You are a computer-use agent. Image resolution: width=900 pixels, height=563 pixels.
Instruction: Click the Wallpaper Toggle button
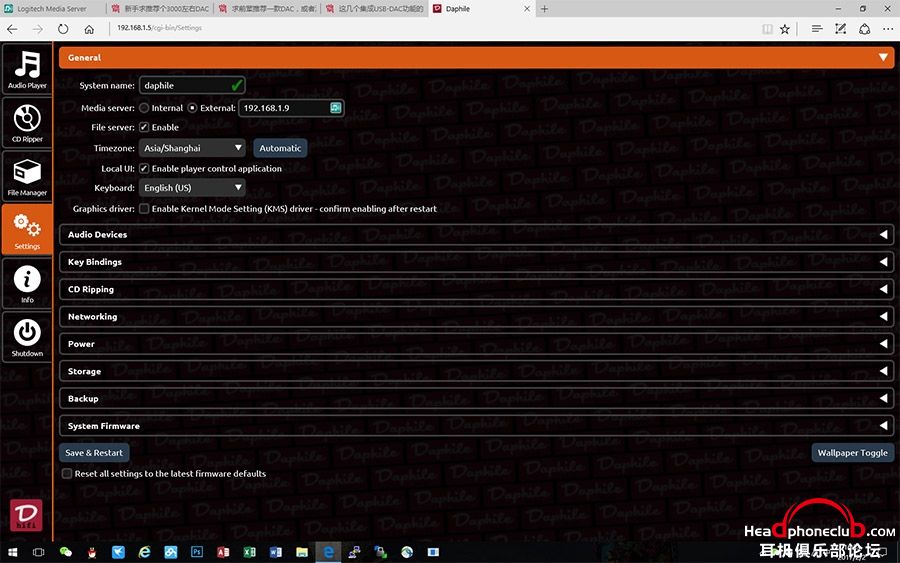pos(852,453)
